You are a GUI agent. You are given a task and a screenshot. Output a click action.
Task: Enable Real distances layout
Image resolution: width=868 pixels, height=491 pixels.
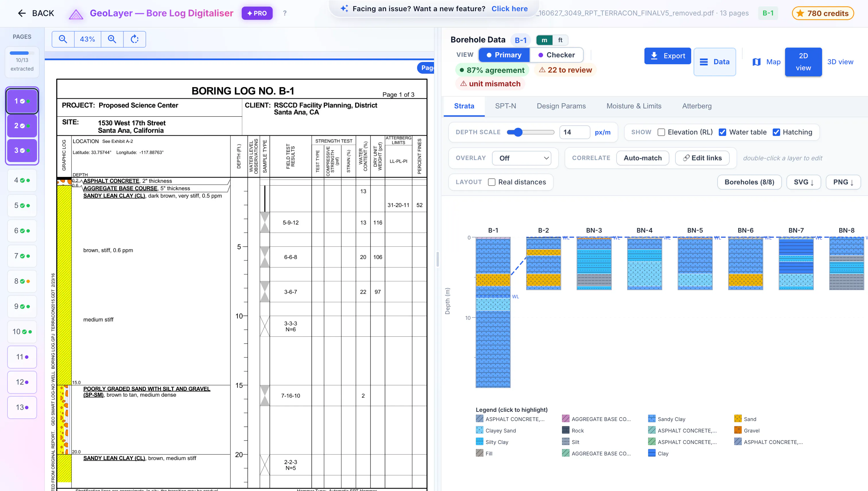click(x=492, y=182)
